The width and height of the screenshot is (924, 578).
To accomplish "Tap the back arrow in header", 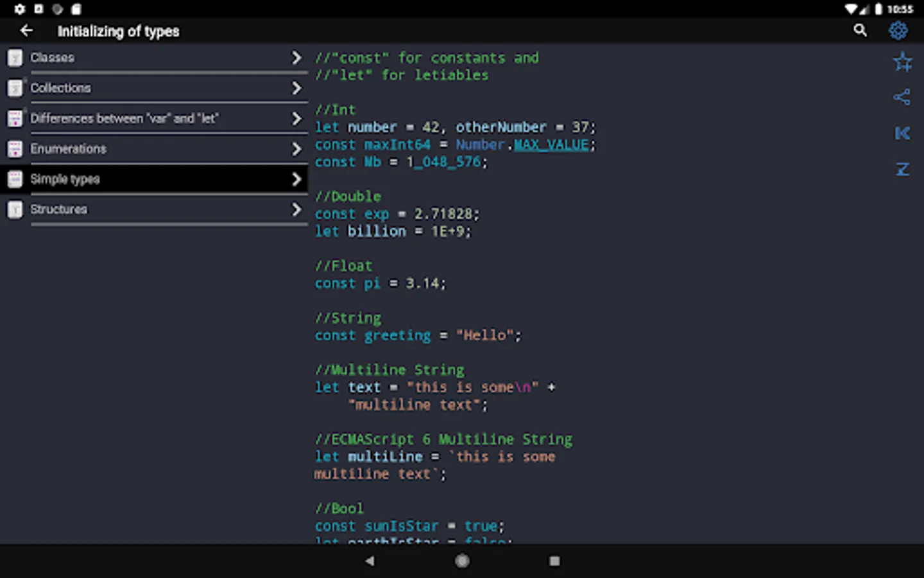I will click(26, 30).
